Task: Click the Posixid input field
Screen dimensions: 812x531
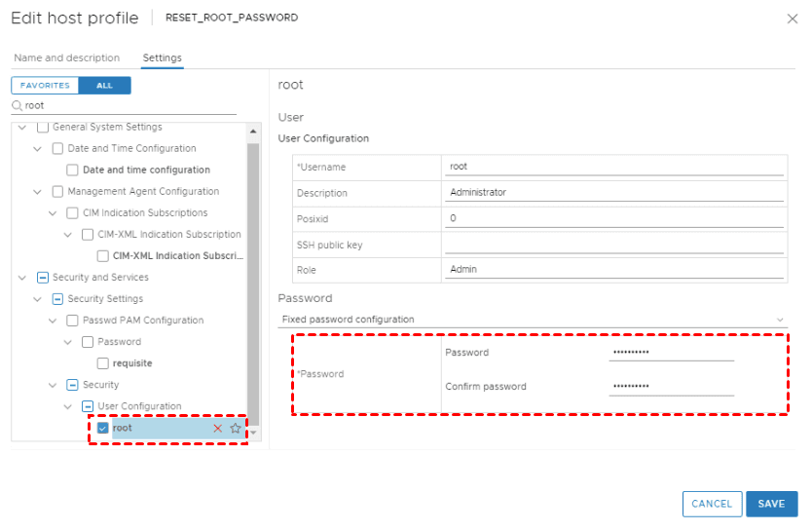Action: [614, 218]
